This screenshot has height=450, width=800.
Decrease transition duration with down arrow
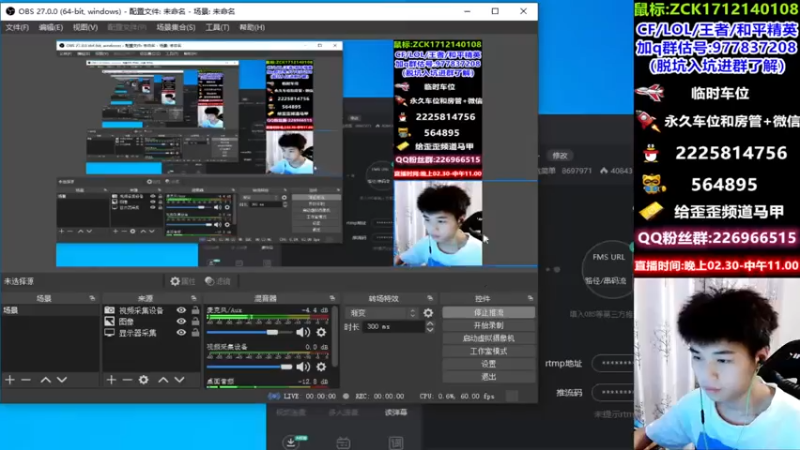pyautogui.click(x=430, y=330)
